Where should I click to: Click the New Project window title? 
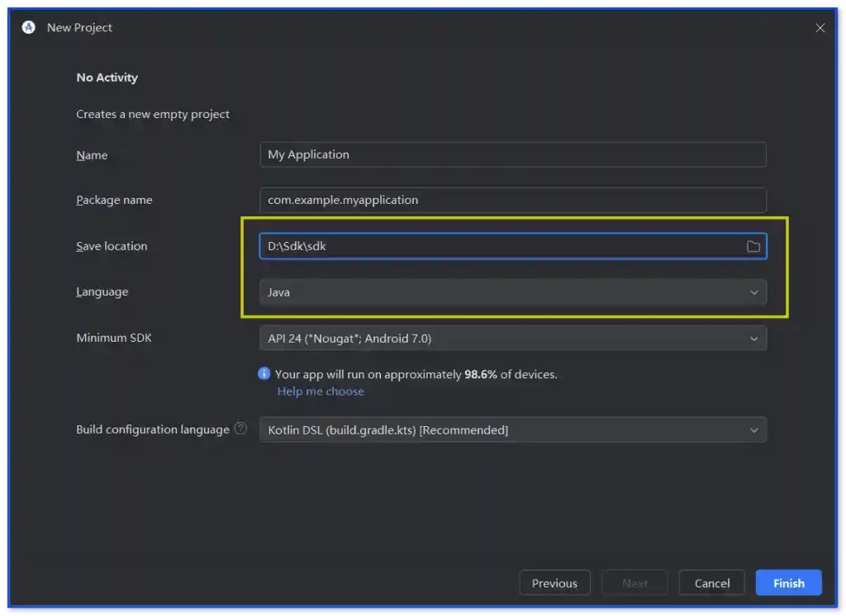coord(79,27)
